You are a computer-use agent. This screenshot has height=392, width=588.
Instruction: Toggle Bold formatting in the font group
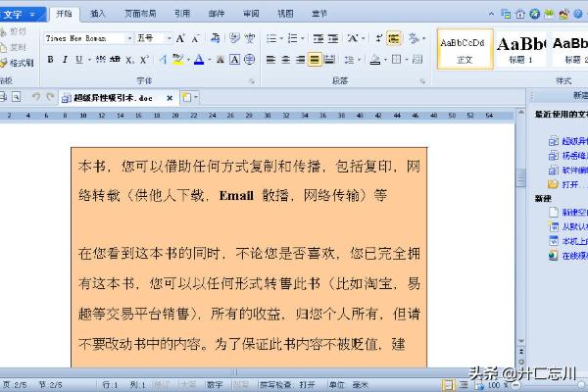(x=50, y=60)
